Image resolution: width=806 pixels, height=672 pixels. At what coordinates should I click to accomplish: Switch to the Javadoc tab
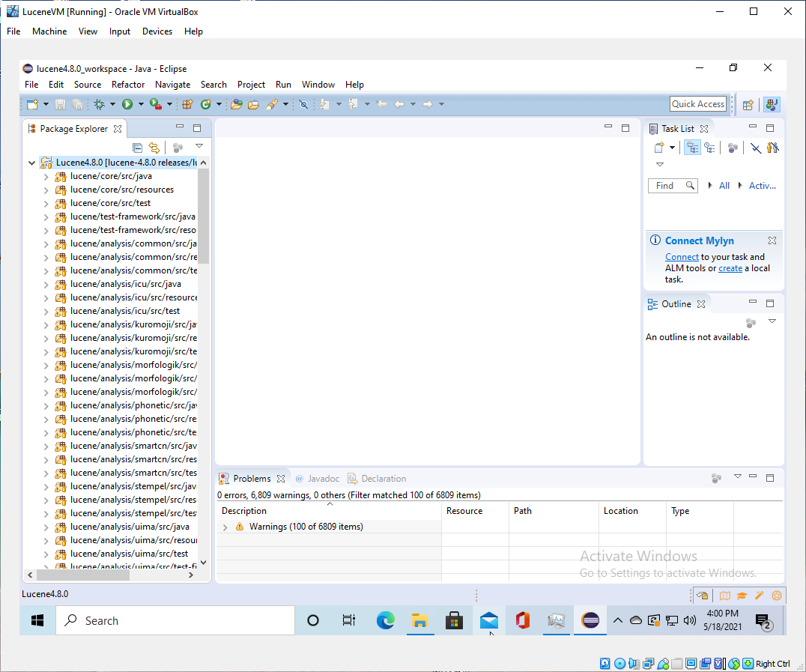322,479
